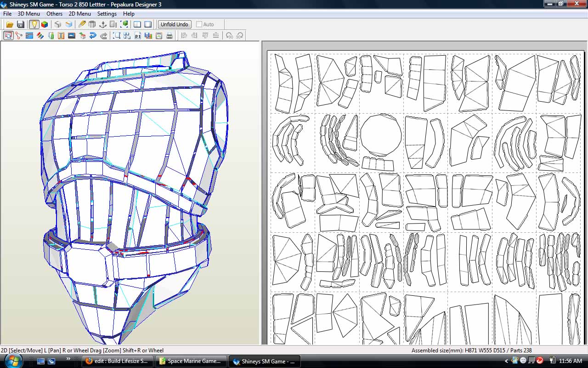Click the blue curved undo arrow
This screenshot has width=588, height=368.
(x=93, y=35)
